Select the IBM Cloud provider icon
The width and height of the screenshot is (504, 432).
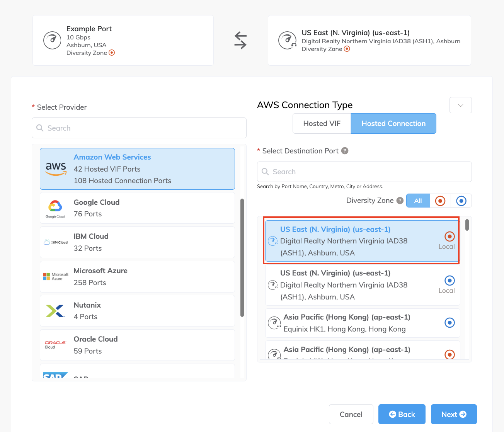55,242
